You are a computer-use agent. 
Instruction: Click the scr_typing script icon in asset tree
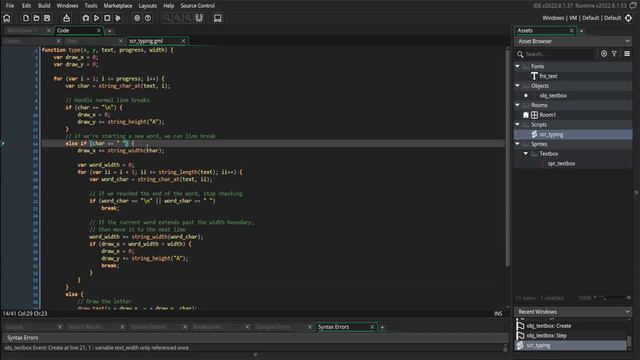coord(534,134)
